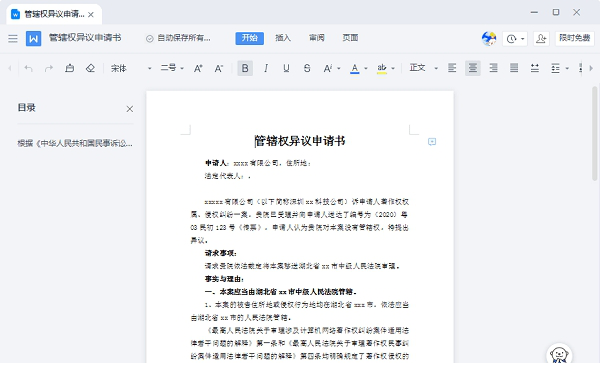Maximize the application window
This screenshot has height=377, width=600.
click(x=556, y=12)
